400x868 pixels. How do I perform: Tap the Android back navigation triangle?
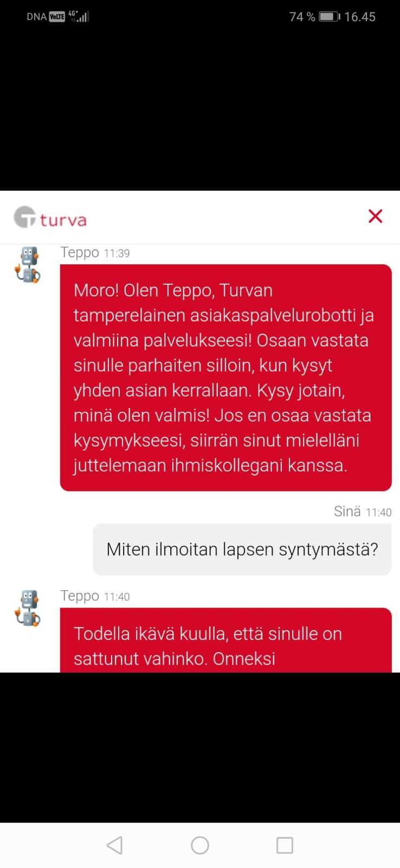(x=114, y=845)
